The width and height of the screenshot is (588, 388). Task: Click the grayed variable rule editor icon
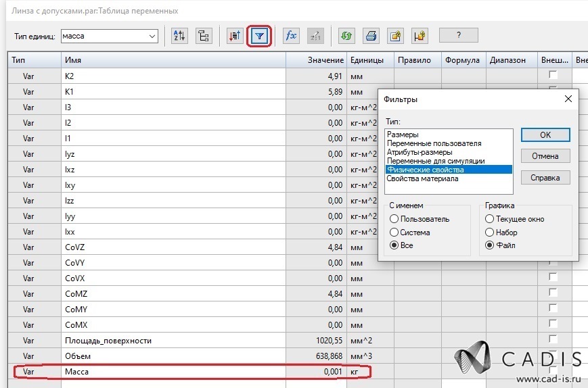(315, 36)
